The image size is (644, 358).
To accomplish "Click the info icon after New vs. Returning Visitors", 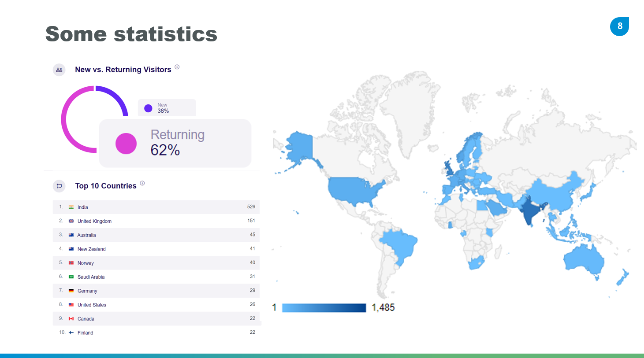I will coord(177,67).
